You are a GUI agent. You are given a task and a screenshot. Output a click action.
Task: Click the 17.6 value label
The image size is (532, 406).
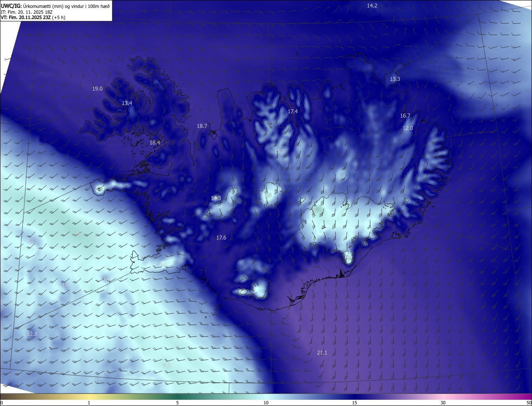221,237
